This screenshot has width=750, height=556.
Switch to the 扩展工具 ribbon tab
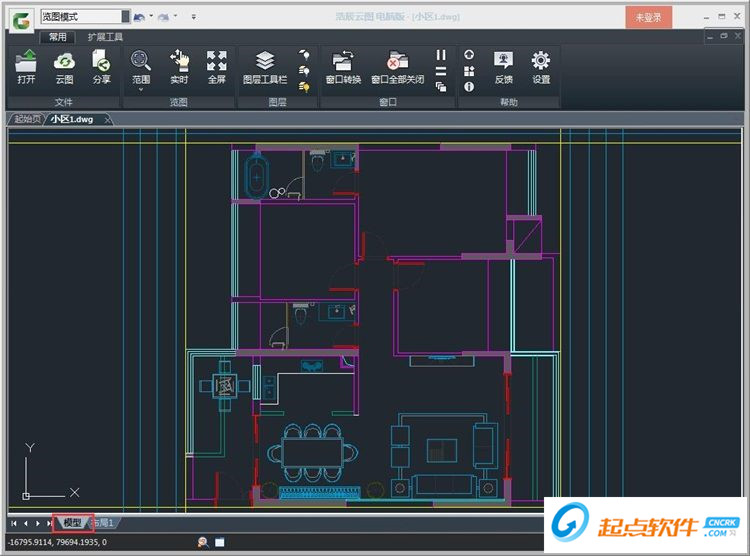click(x=105, y=37)
